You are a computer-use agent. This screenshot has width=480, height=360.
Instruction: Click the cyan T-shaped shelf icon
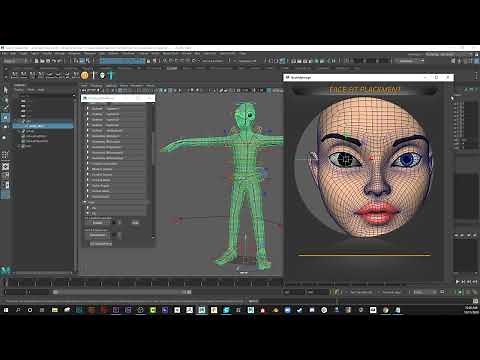coord(110,76)
